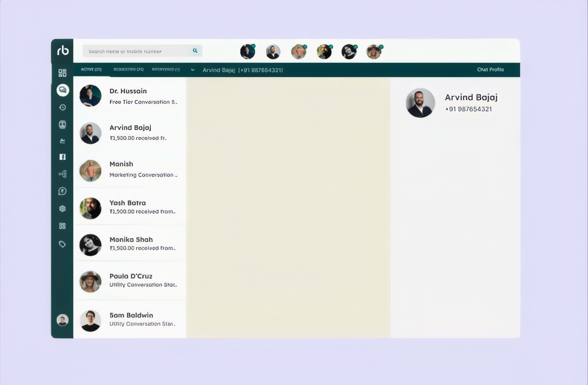588x385 pixels.
Task: Select the campaigns flag icon in sidebar
Action: point(63,141)
